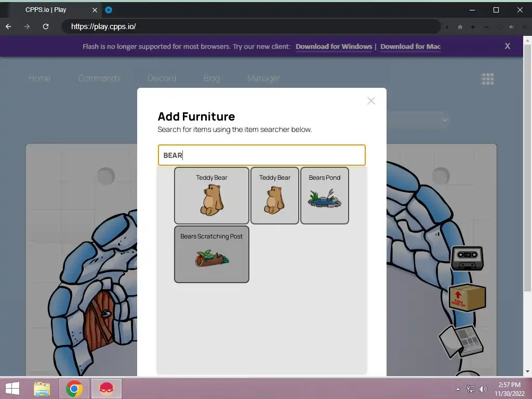Screen dimensions: 532x399
Task: Close the Add Furniture dialog
Action: 371,101
